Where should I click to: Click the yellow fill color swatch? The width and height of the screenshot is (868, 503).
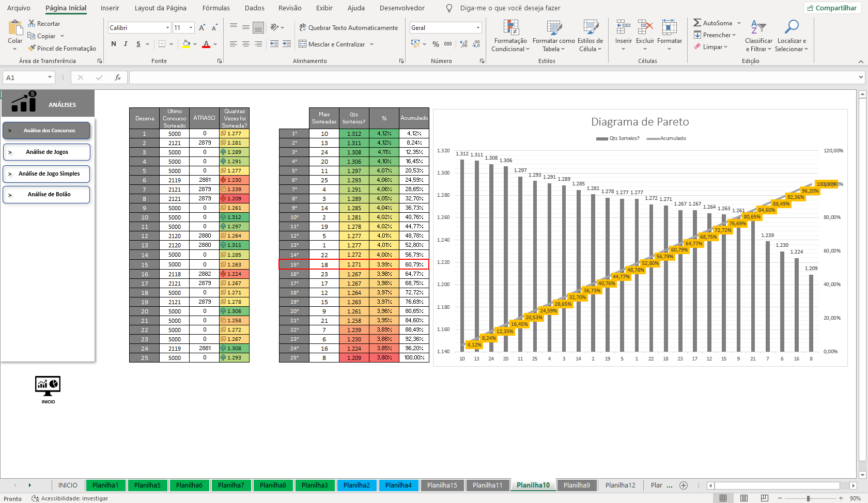(x=186, y=44)
